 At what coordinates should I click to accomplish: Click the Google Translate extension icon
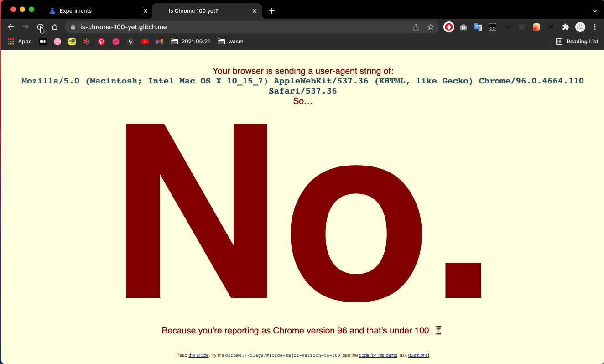[x=478, y=27]
